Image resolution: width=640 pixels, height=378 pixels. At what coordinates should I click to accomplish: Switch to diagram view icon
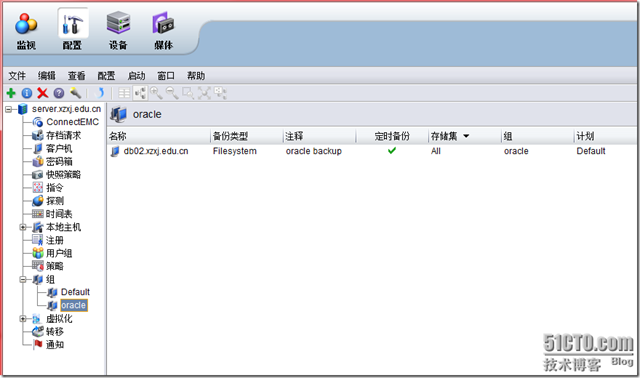click(140, 93)
